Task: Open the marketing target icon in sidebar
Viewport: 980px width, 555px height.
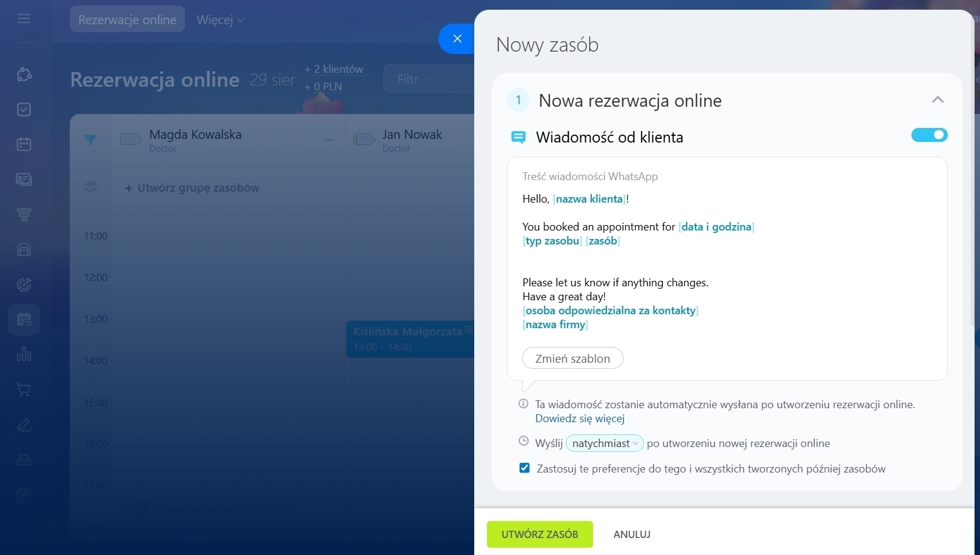Action: coord(24,284)
